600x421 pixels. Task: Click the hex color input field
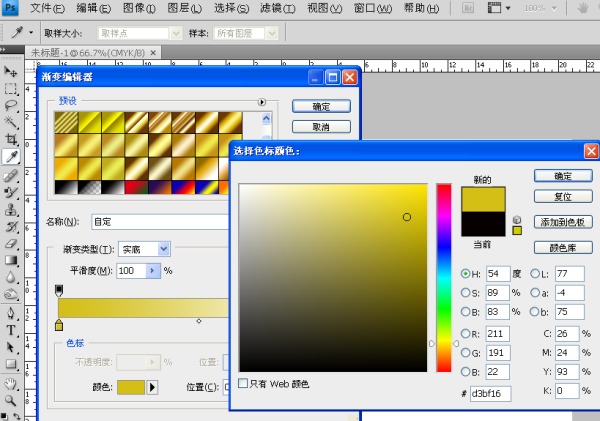coord(490,393)
